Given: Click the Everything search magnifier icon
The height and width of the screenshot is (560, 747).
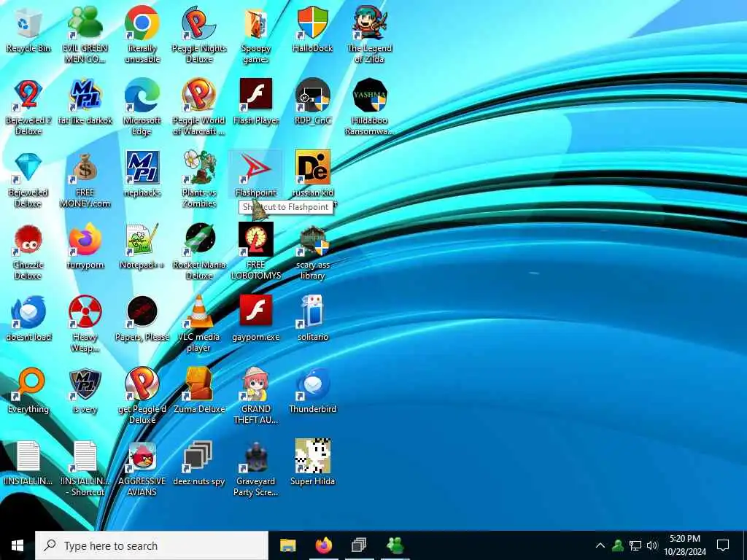Looking at the screenshot, I should tap(28, 392).
